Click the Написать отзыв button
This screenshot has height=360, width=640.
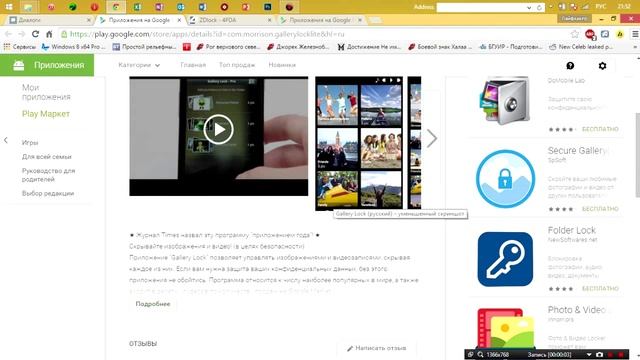click(x=376, y=348)
